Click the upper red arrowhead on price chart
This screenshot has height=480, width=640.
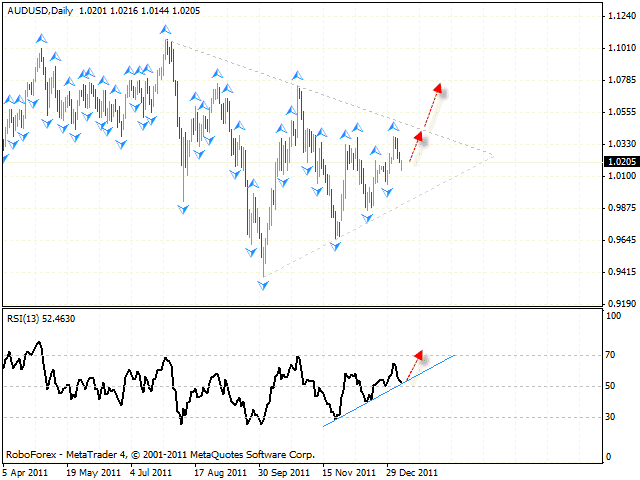[437, 88]
